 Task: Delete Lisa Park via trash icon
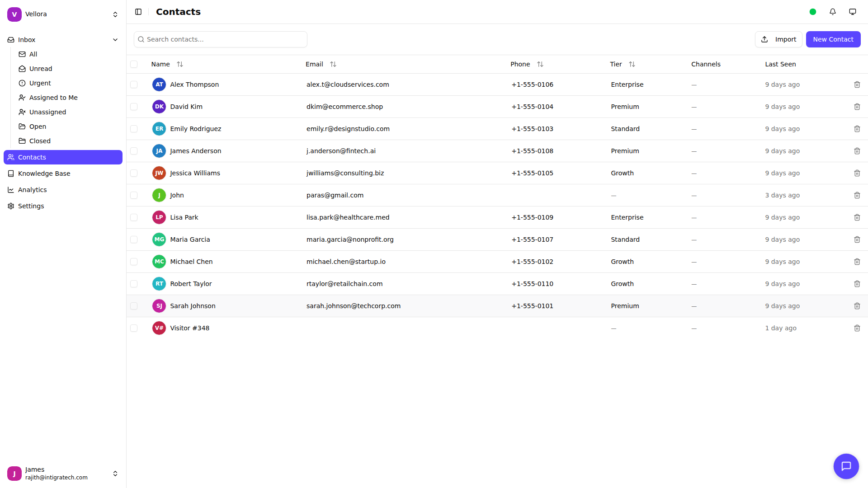tap(857, 217)
